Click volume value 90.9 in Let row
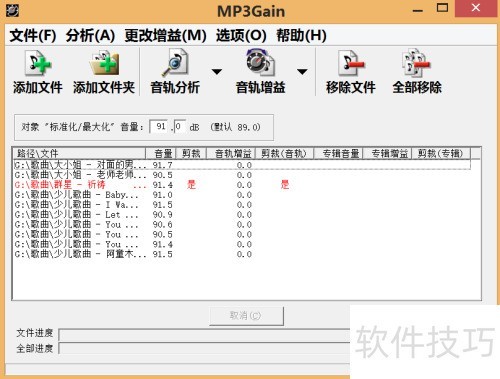 pos(163,215)
